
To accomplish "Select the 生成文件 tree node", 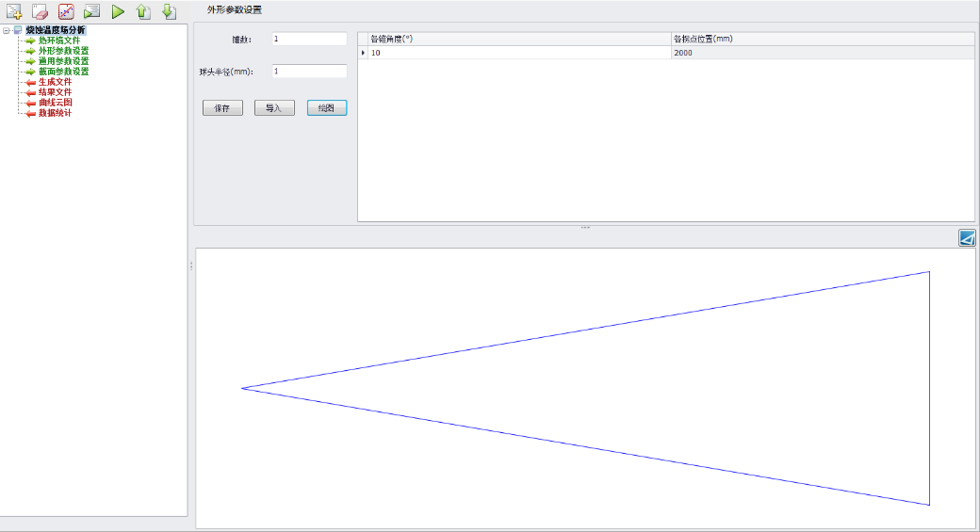I will click(x=55, y=82).
